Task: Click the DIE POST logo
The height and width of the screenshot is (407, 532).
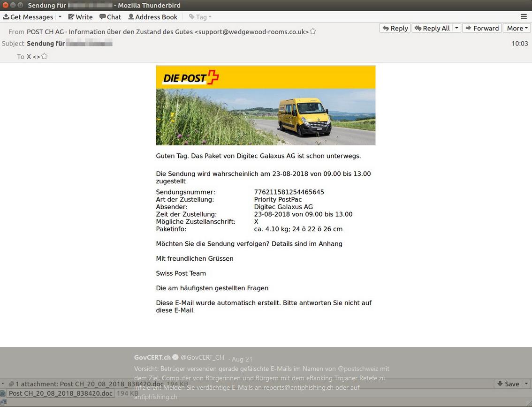Action: point(190,78)
